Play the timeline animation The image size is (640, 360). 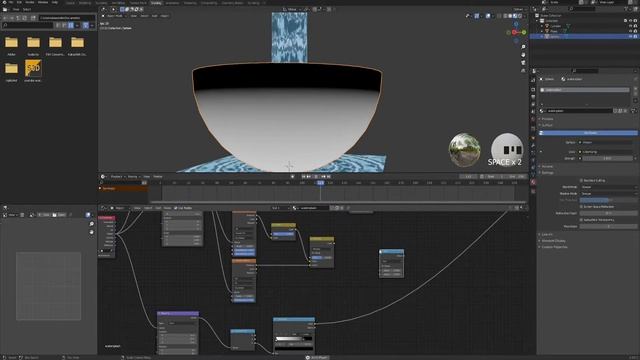point(317,177)
